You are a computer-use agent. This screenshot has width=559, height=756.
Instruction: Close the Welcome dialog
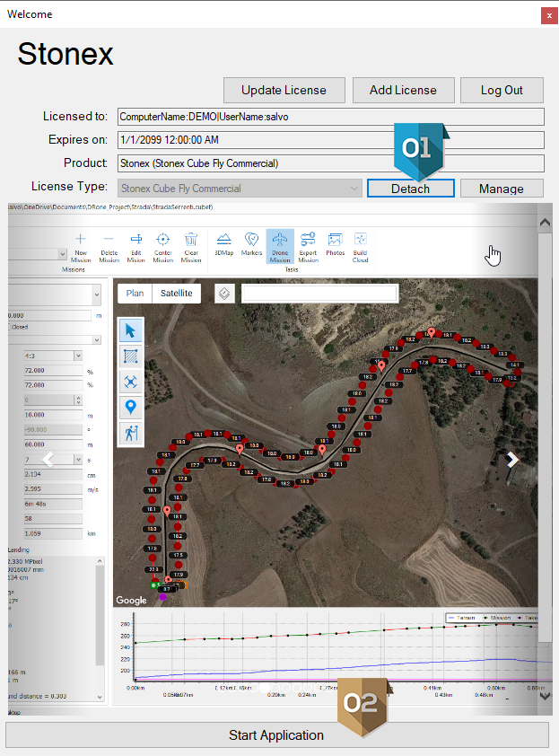(549, 15)
